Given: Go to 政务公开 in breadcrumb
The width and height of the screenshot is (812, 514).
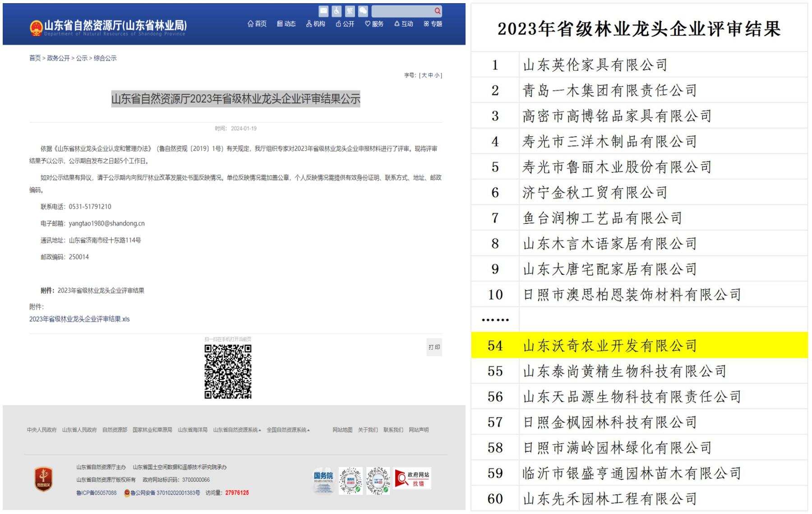Looking at the screenshot, I should click(59, 58).
